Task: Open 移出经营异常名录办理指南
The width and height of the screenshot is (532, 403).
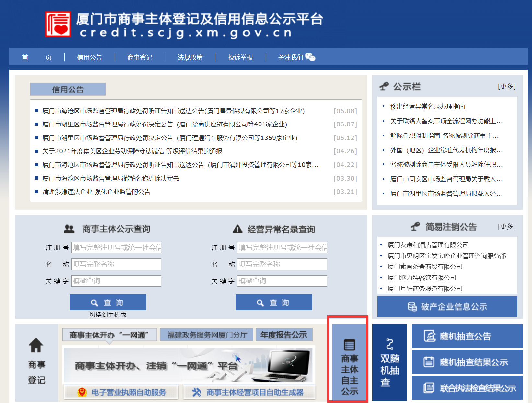Action: coord(428,106)
